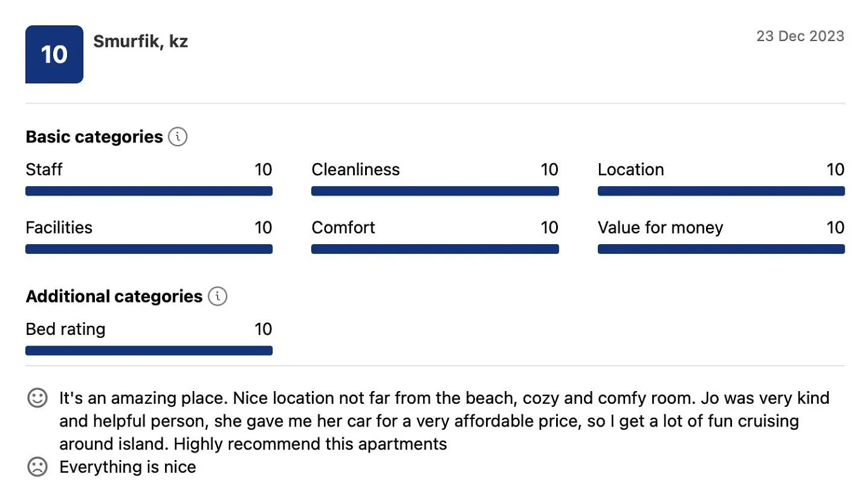868x486 pixels.
Task: Click the Value for money rating bar
Action: (x=721, y=249)
